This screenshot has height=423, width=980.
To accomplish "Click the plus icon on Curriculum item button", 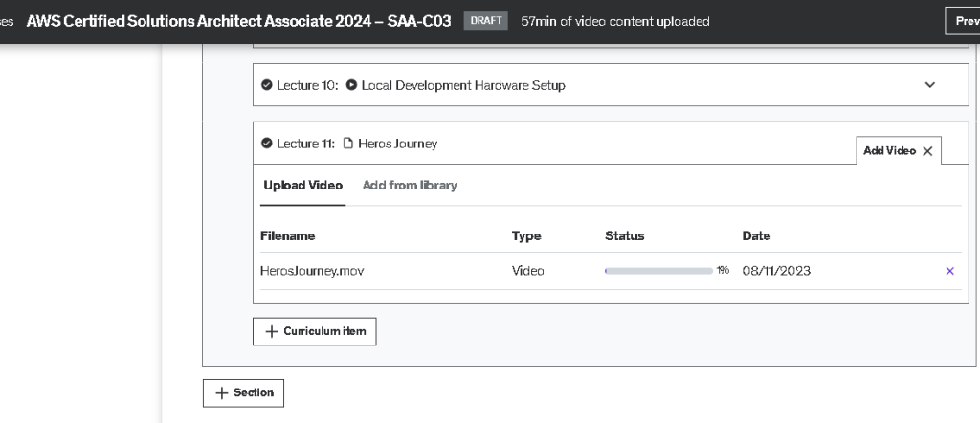I will tap(271, 331).
